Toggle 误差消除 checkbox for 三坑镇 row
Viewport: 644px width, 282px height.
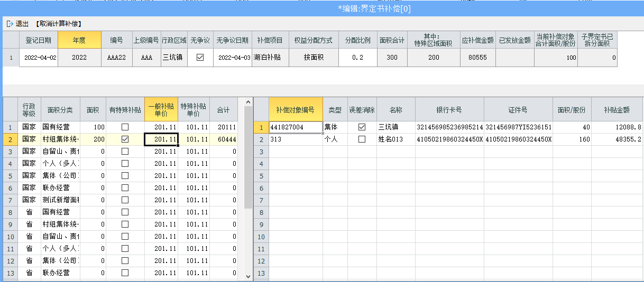[362, 127]
